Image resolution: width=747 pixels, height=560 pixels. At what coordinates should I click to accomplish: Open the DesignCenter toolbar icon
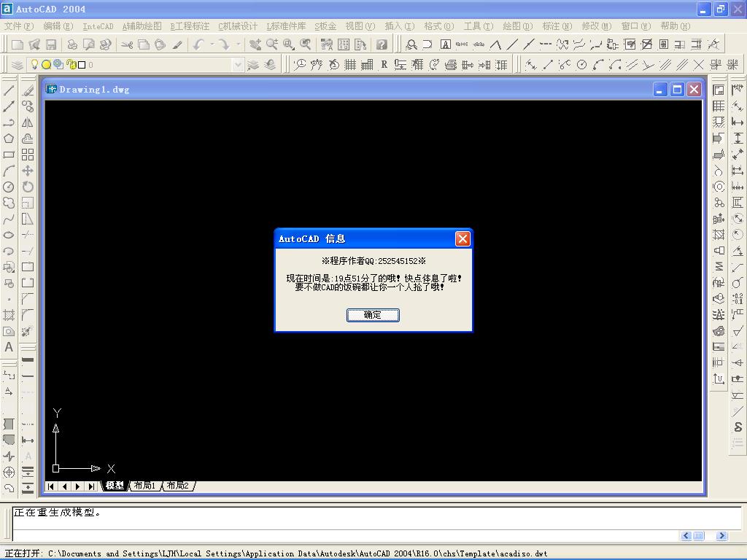[344, 44]
